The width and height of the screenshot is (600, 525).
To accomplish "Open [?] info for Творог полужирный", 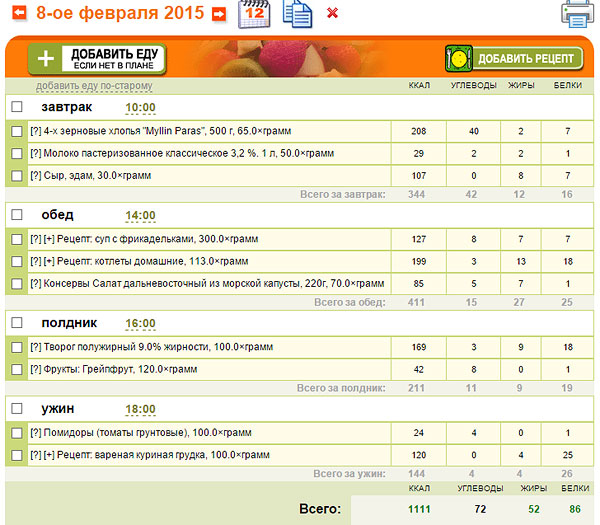I will (35, 347).
